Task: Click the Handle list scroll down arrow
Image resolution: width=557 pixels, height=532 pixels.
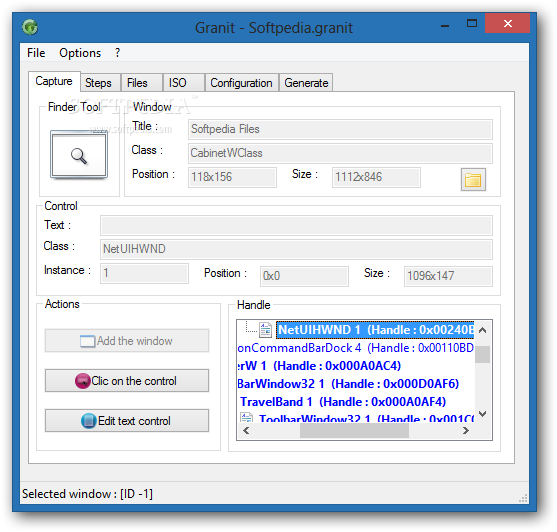Action: tap(482, 414)
